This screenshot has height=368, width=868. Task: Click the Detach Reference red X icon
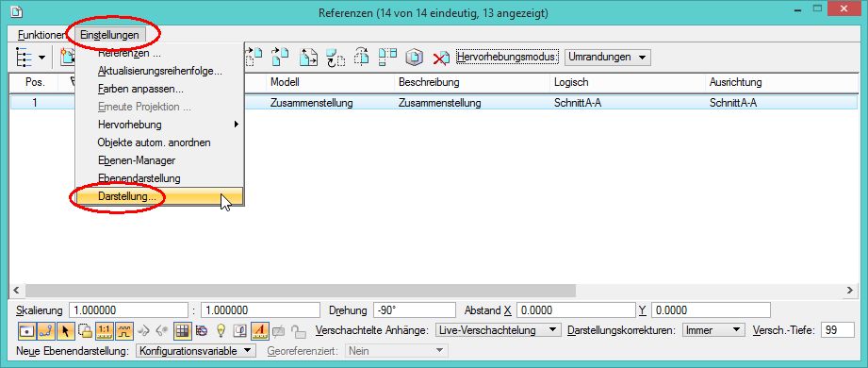(441, 58)
